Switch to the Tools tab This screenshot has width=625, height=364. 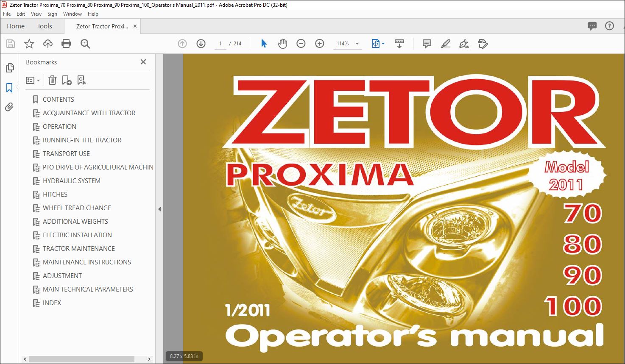tap(45, 26)
